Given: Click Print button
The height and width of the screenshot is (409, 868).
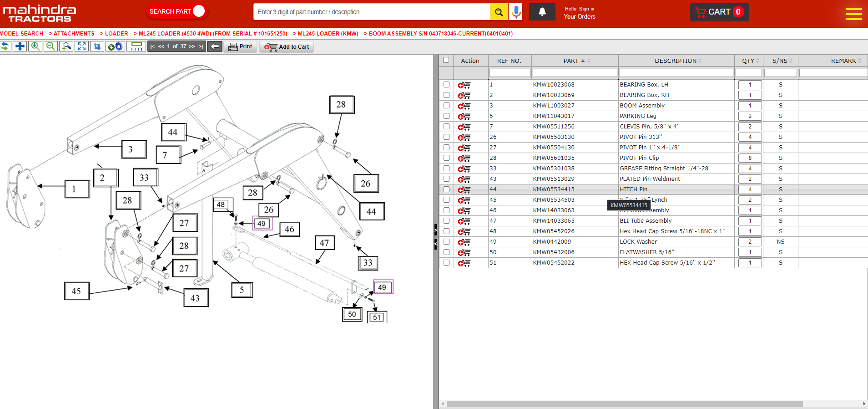Looking at the screenshot, I should (x=240, y=46).
